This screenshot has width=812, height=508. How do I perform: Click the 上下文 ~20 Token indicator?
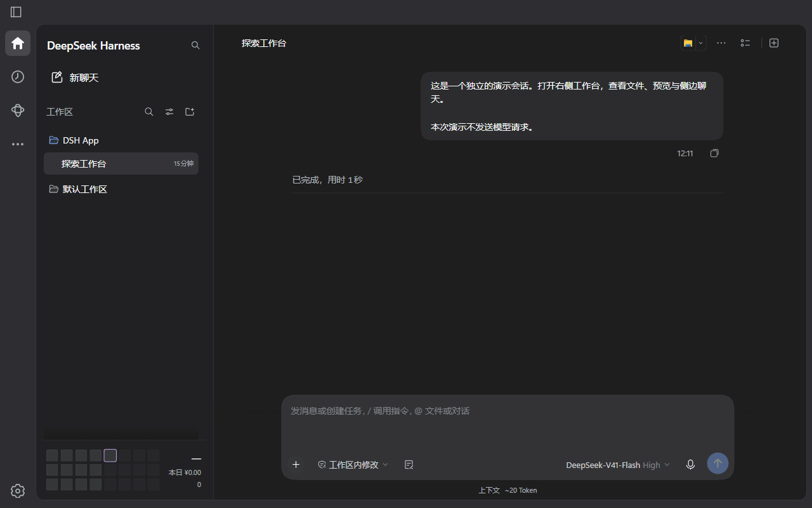507,490
